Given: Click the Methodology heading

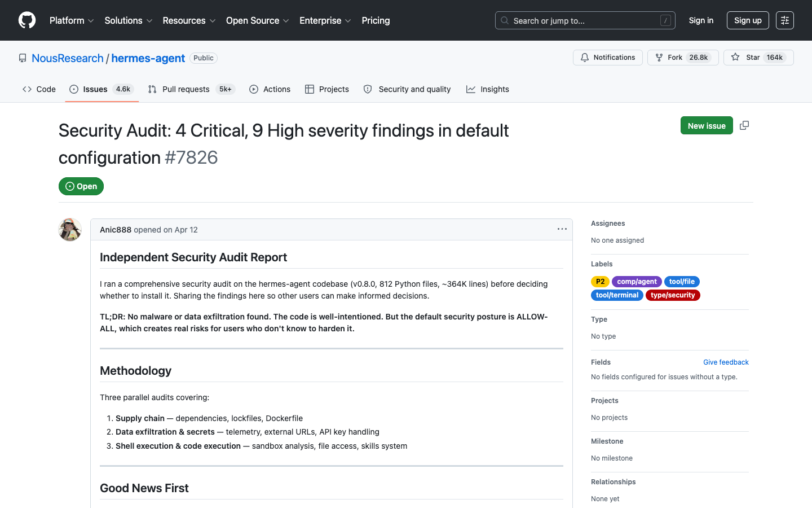Looking at the screenshot, I should point(135,371).
